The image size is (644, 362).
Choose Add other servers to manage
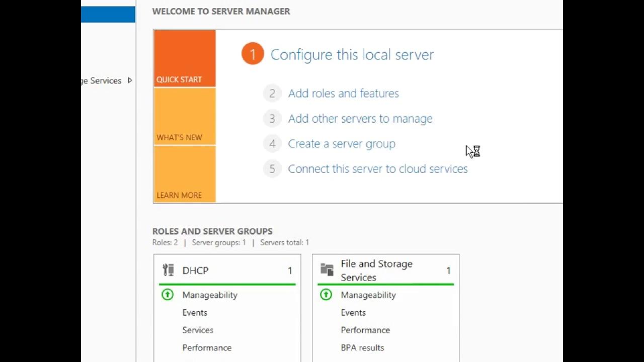[x=360, y=119]
